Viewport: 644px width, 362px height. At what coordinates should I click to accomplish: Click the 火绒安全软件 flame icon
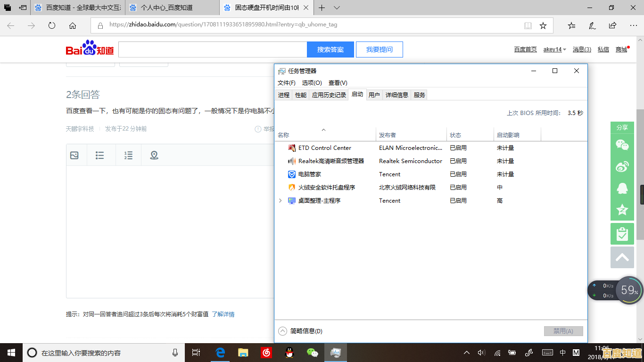point(291,187)
